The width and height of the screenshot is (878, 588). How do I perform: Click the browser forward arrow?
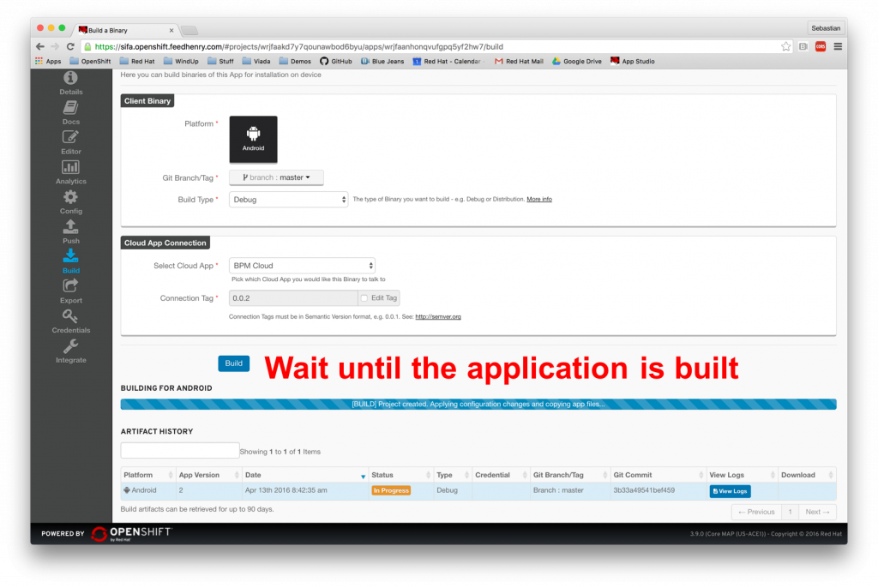pyautogui.click(x=55, y=46)
